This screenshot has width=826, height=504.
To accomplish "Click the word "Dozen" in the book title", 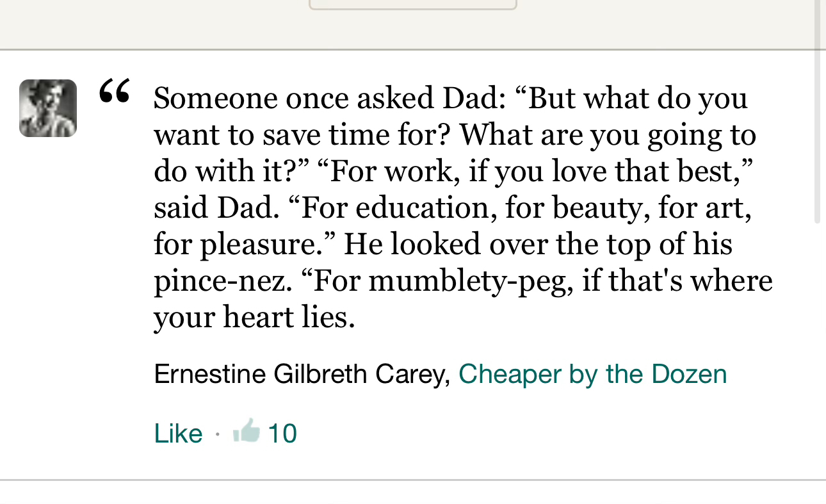I will click(689, 374).
